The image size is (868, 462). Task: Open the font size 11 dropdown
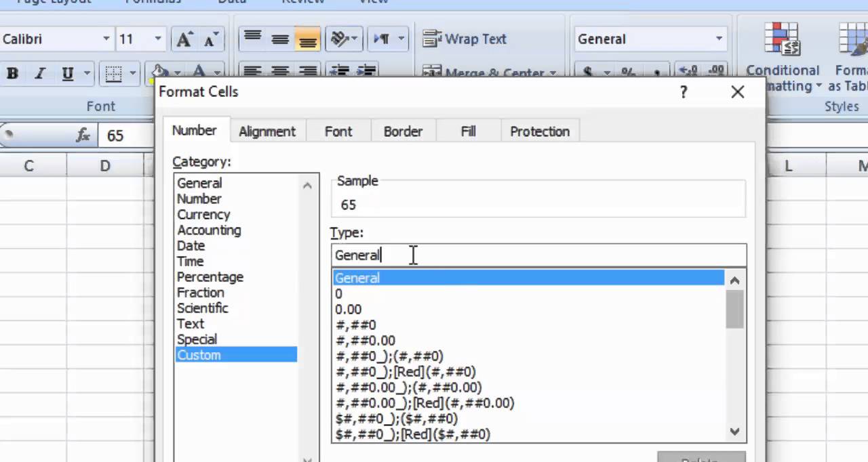point(158,39)
